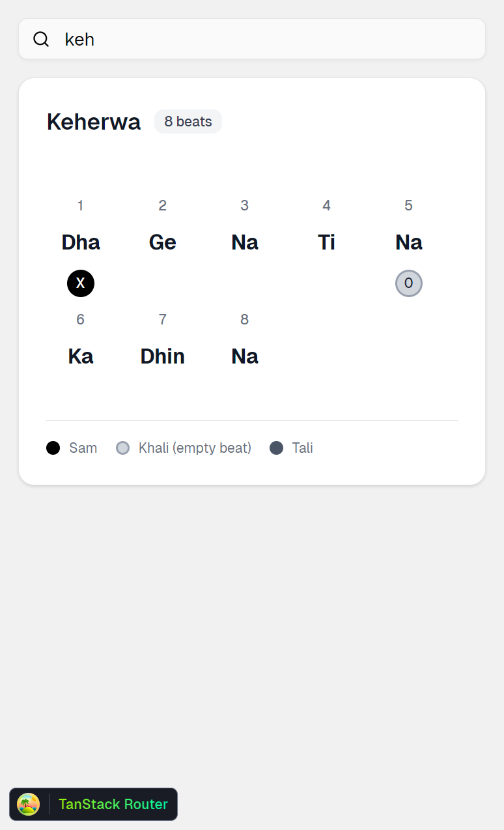Click the Sam marker X on beat 1
504x830 pixels.
click(81, 283)
